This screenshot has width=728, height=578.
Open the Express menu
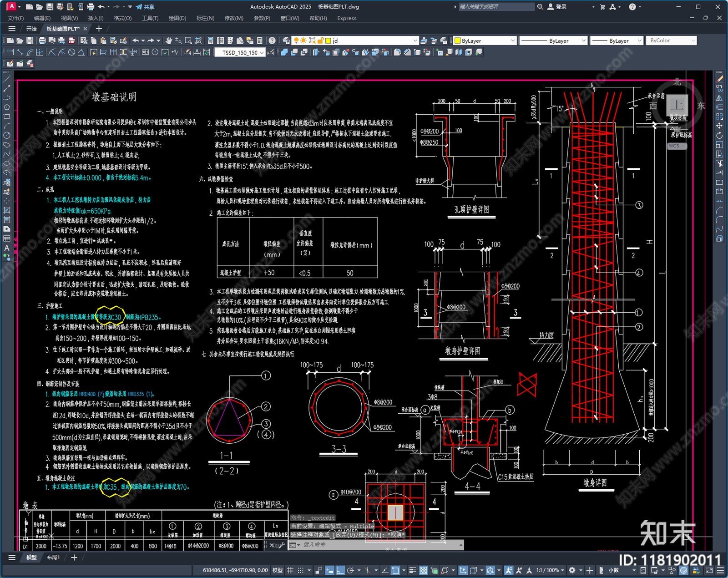coord(347,18)
